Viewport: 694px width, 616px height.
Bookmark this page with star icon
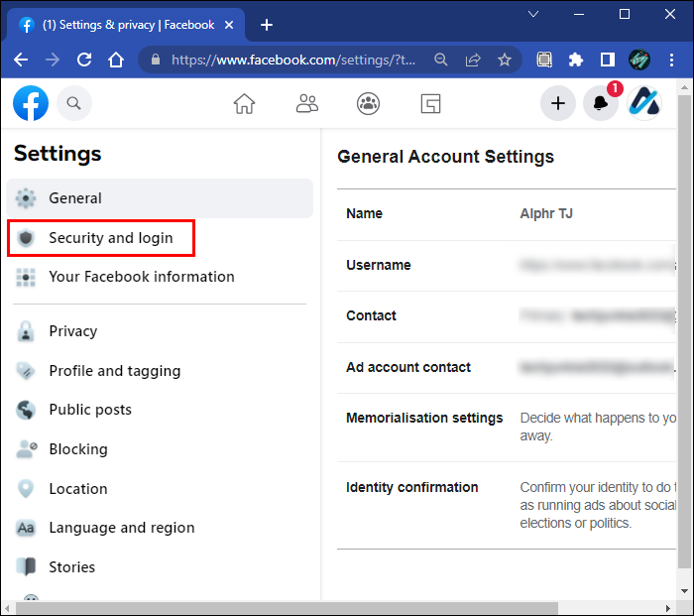(504, 60)
